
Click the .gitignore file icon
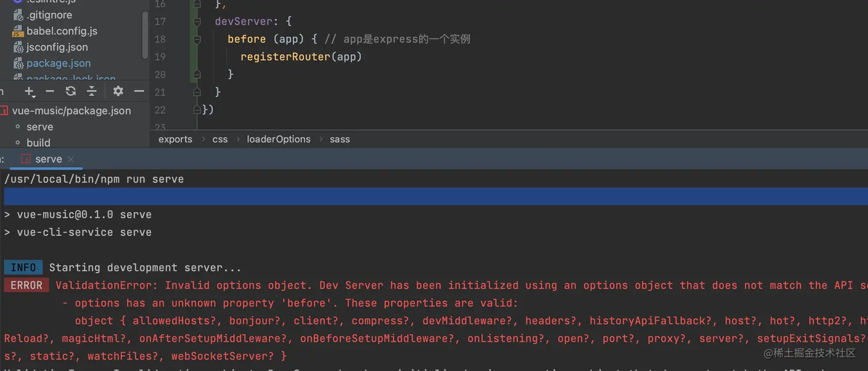(18, 15)
